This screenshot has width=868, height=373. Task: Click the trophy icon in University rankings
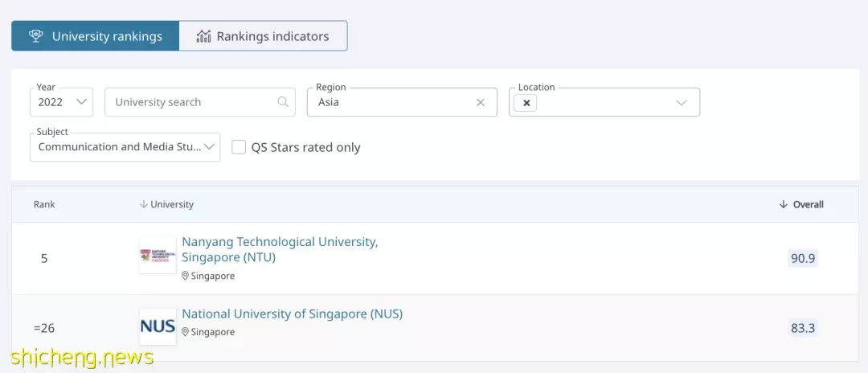pos(36,36)
